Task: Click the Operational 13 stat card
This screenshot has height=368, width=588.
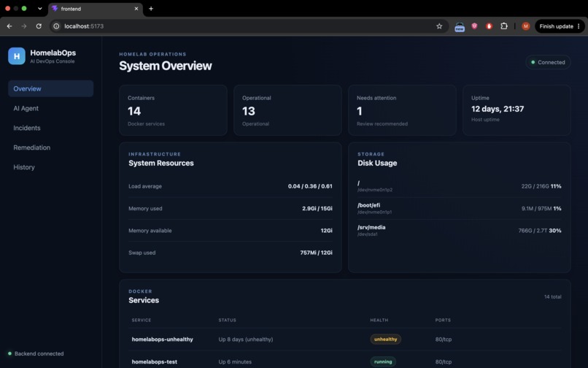Action: click(287, 110)
